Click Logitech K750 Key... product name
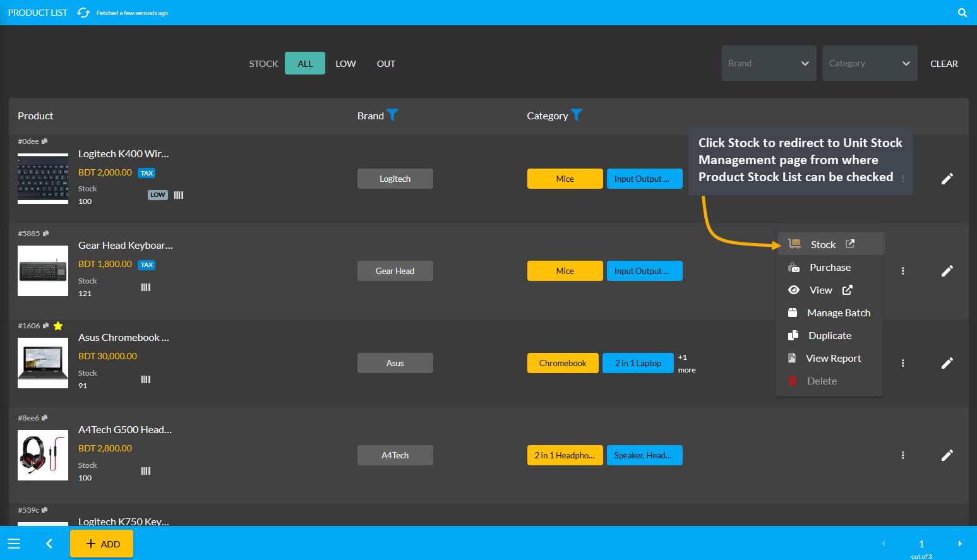 point(124,521)
